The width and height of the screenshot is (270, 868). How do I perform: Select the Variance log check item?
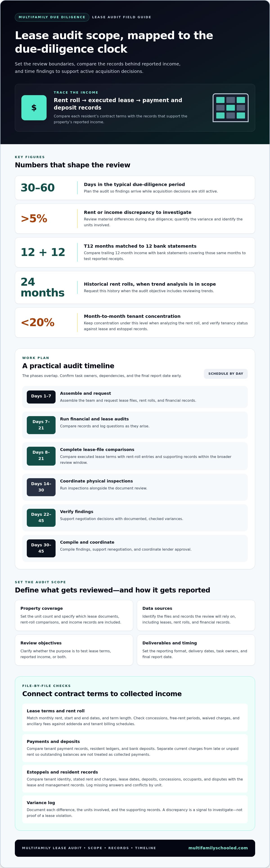135,809
